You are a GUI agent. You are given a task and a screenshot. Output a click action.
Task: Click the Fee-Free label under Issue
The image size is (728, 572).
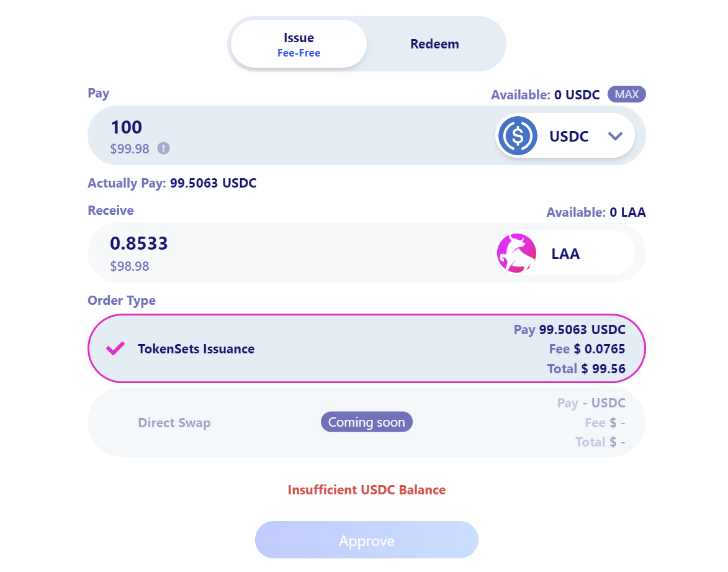coord(299,53)
